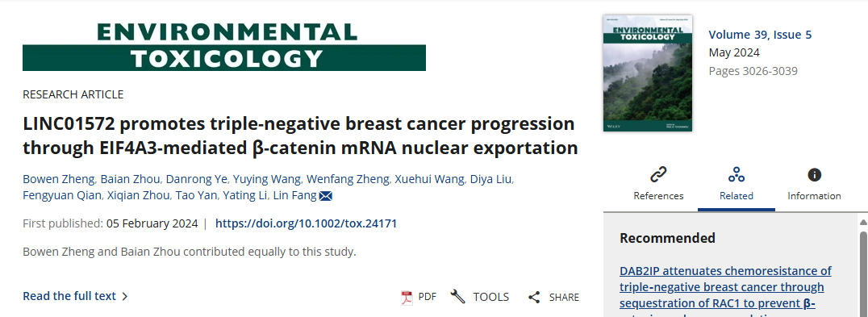The image size is (868, 317).
Task: Click the scrollbar up arrow
Action: pos(863,223)
